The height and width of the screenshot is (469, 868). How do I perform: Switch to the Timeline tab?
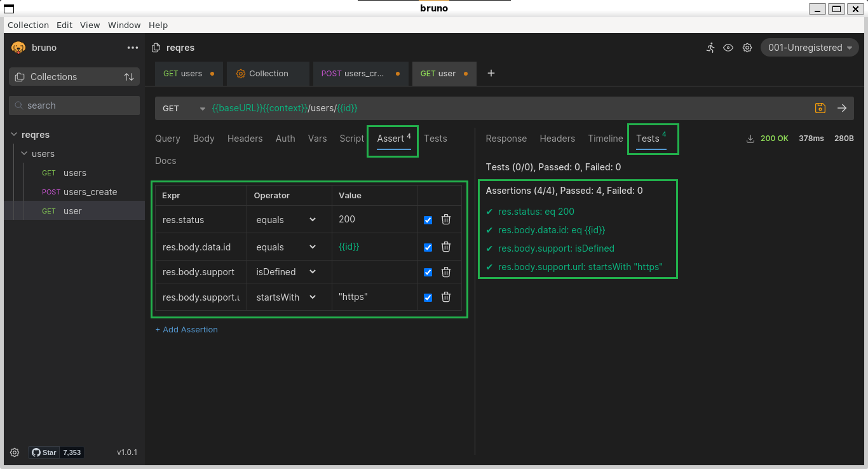[x=605, y=139]
